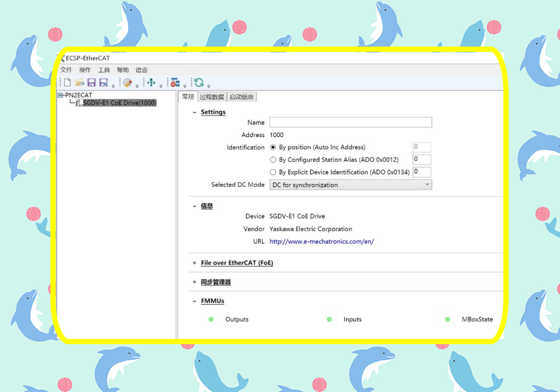Click the Outputs label
The width and height of the screenshot is (560, 392).
(237, 319)
